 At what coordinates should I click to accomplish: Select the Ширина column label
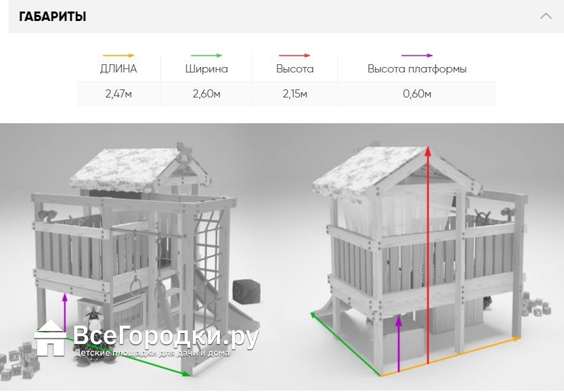(x=207, y=69)
